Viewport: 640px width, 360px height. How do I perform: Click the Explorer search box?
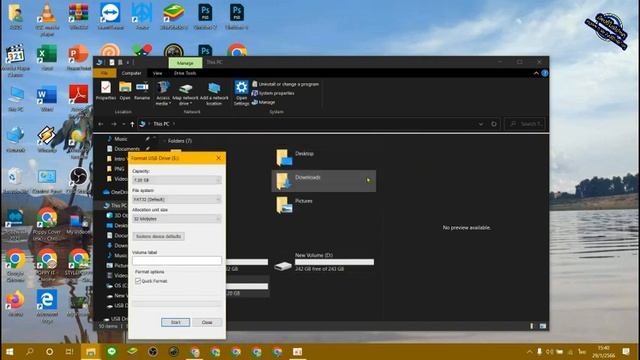click(525, 124)
